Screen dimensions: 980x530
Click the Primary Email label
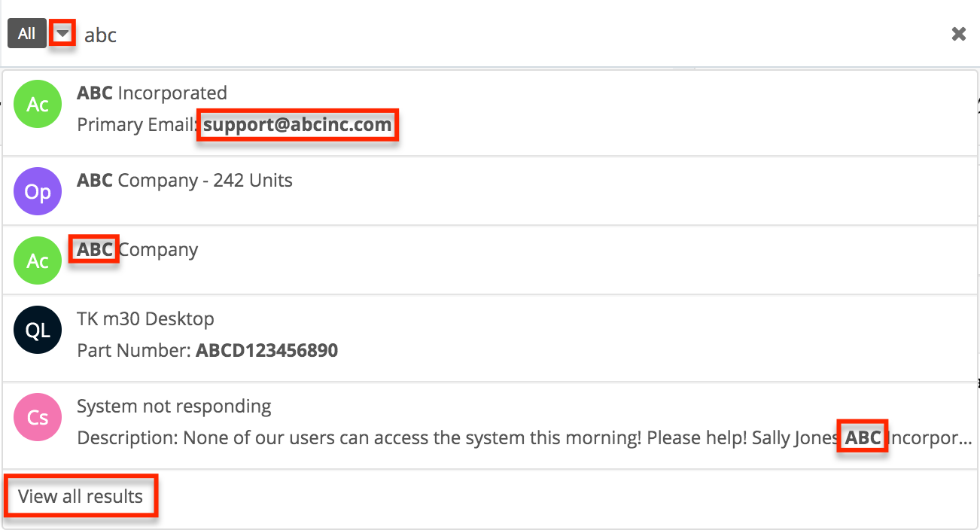click(x=137, y=125)
